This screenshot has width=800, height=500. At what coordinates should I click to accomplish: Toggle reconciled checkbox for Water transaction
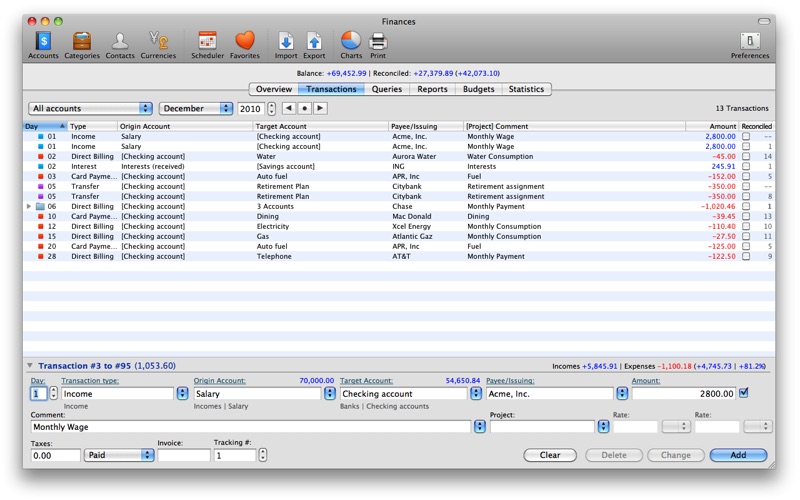[746, 157]
